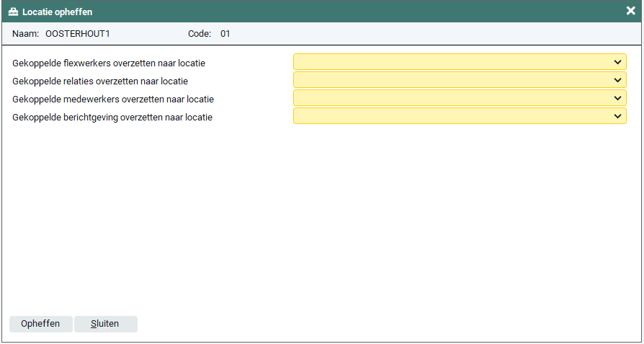This screenshot has height=344, width=644.
Task: Click the briefcase icon in the title bar
Action: tap(13, 12)
